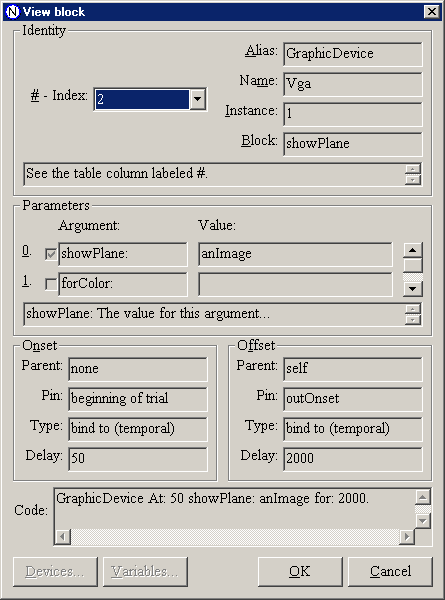This screenshot has height=600, width=445.
Task: Click the Code box scroll down arrow
Action: pos(423,520)
